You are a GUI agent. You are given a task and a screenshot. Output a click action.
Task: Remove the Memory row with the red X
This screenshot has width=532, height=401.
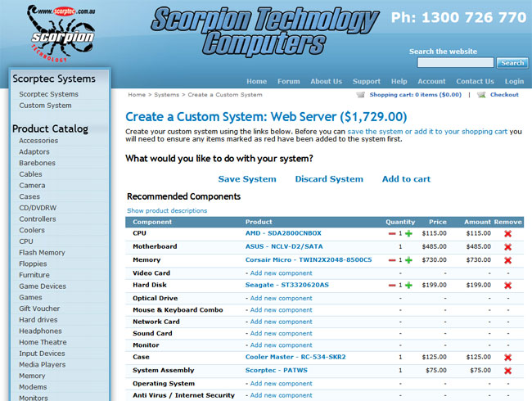coord(508,260)
